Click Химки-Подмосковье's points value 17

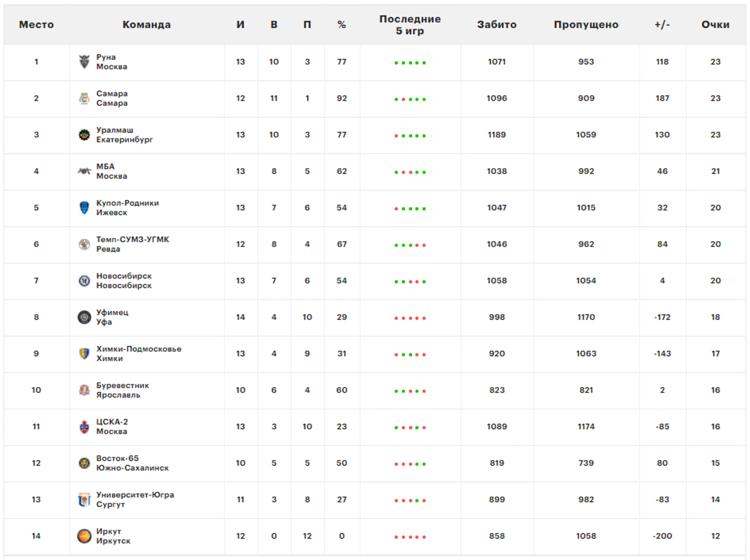pyautogui.click(x=716, y=354)
